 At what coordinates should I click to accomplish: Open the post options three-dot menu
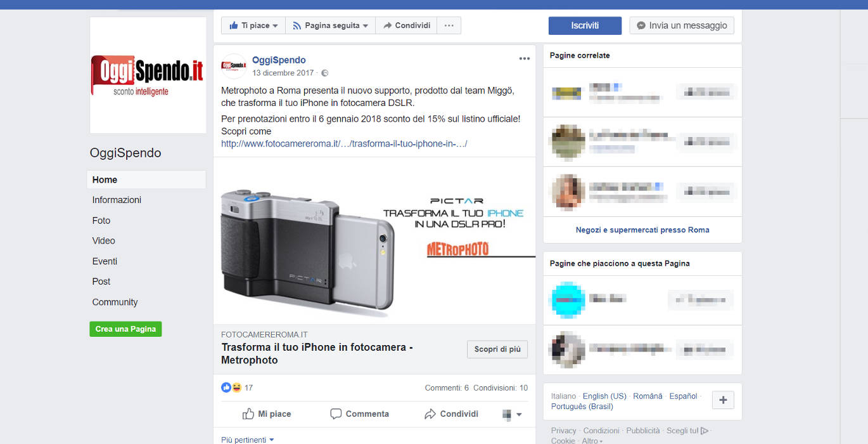(x=524, y=58)
